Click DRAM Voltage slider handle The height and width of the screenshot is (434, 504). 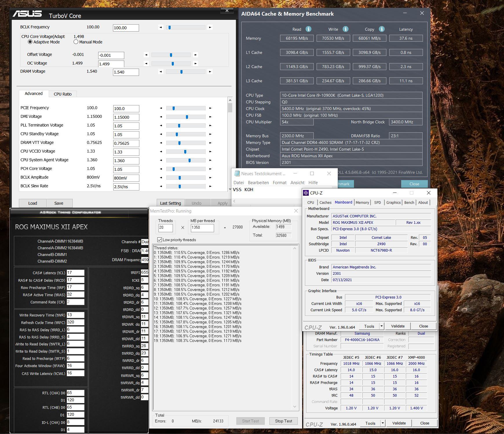(181, 72)
